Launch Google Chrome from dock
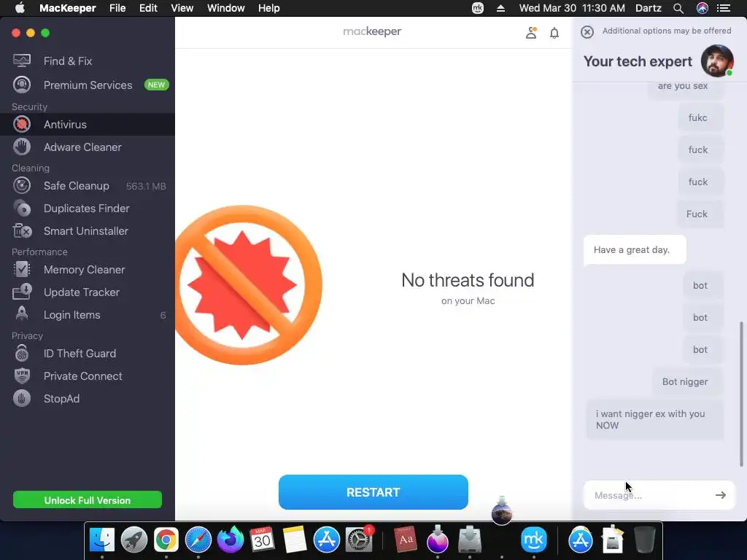Viewport: 747px width, 560px height. tap(166, 540)
